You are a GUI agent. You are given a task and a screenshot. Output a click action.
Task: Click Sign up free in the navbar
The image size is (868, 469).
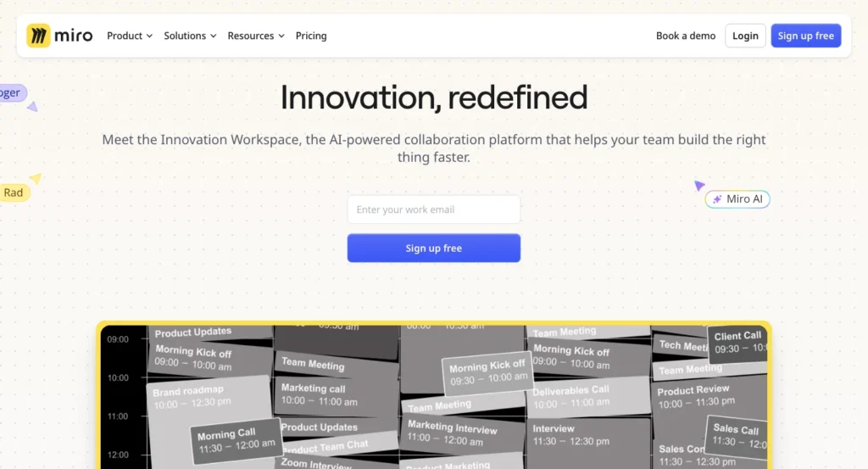coord(805,36)
